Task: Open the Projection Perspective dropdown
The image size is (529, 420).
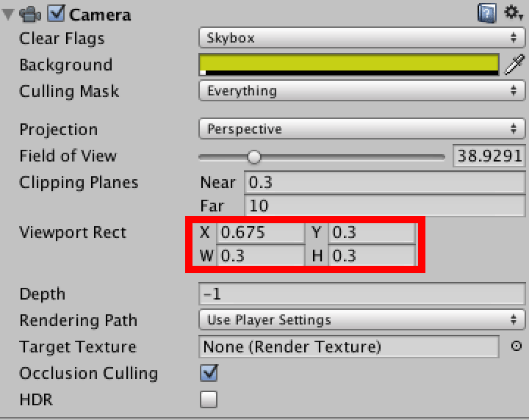Action: click(361, 128)
